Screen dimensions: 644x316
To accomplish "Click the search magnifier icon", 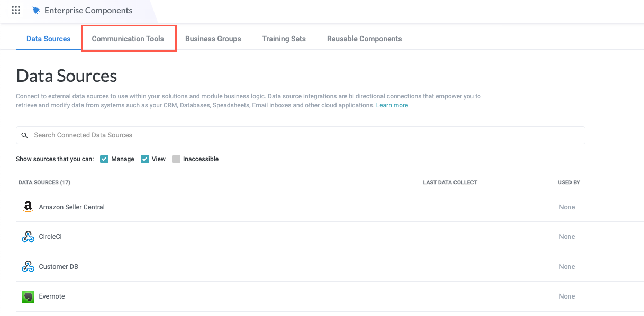I will click(25, 135).
